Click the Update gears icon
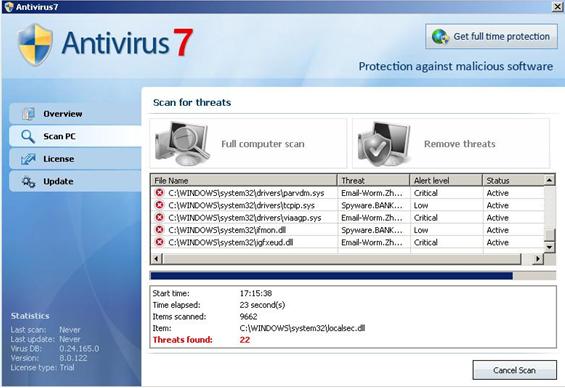The height and width of the screenshot is (388, 565). click(28, 182)
